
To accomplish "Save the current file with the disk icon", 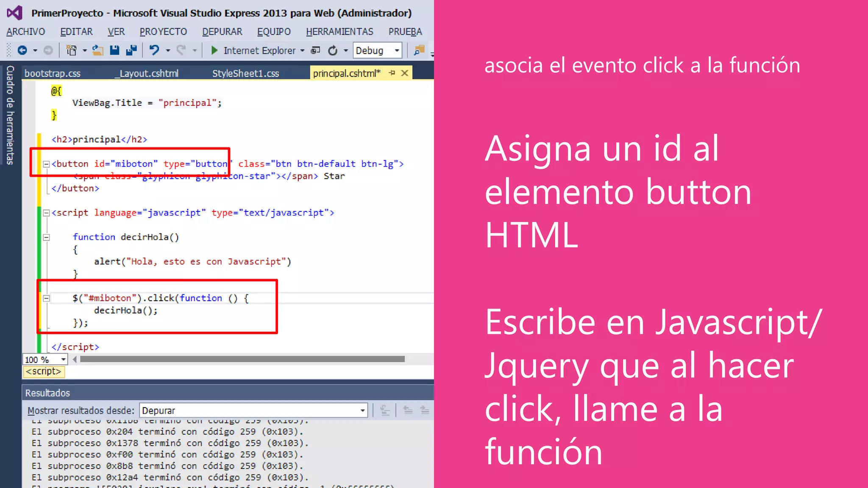I will (114, 50).
